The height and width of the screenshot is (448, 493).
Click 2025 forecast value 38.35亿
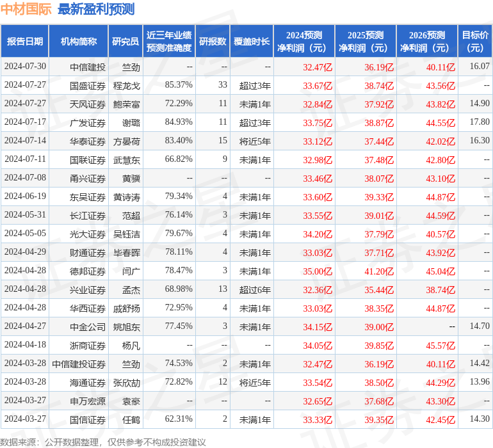[379, 308]
